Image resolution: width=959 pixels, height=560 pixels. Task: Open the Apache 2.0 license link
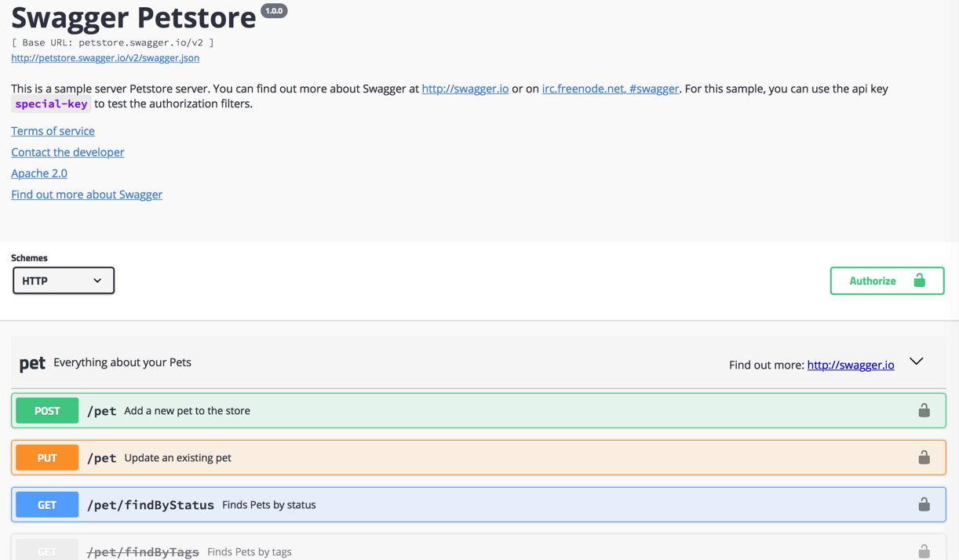click(39, 173)
